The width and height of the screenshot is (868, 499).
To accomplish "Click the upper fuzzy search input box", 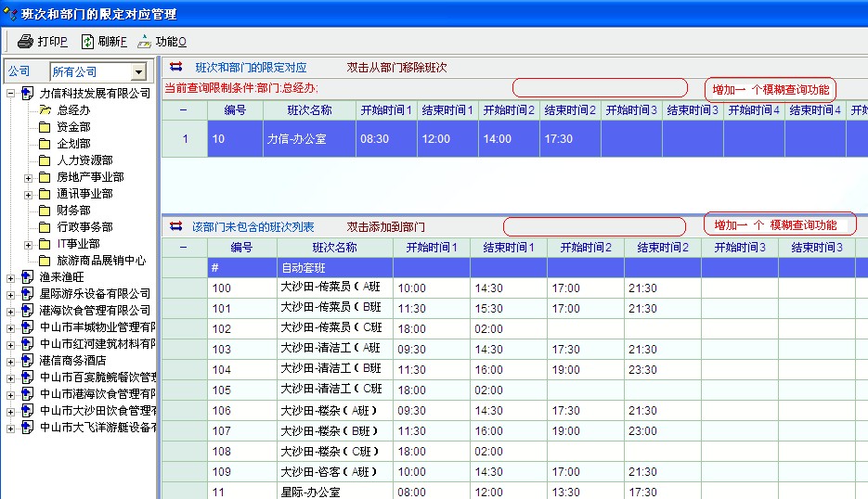I will coord(600,88).
